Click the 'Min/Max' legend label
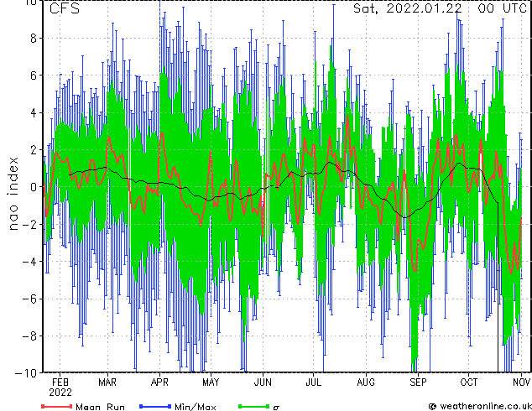The width and height of the screenshot is (532, 411). tap(196, 407)
